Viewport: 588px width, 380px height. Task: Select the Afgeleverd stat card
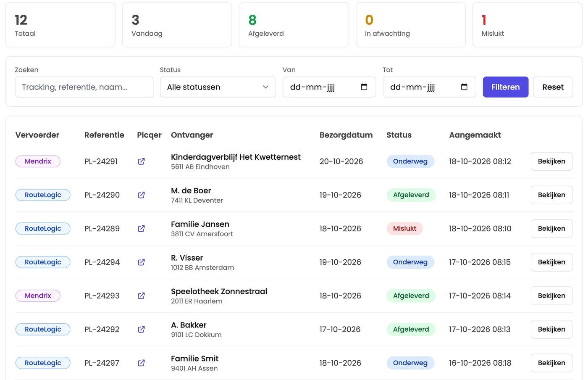(294, 25)
